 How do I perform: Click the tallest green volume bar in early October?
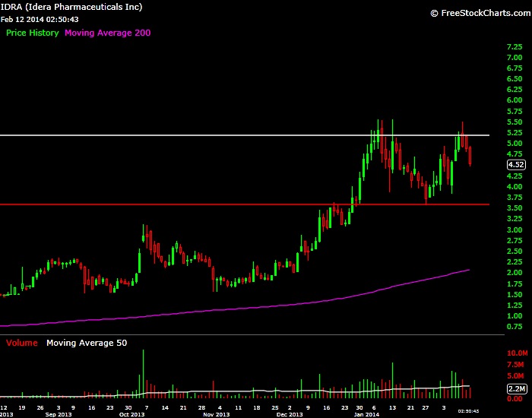click(x=143, y=374)
